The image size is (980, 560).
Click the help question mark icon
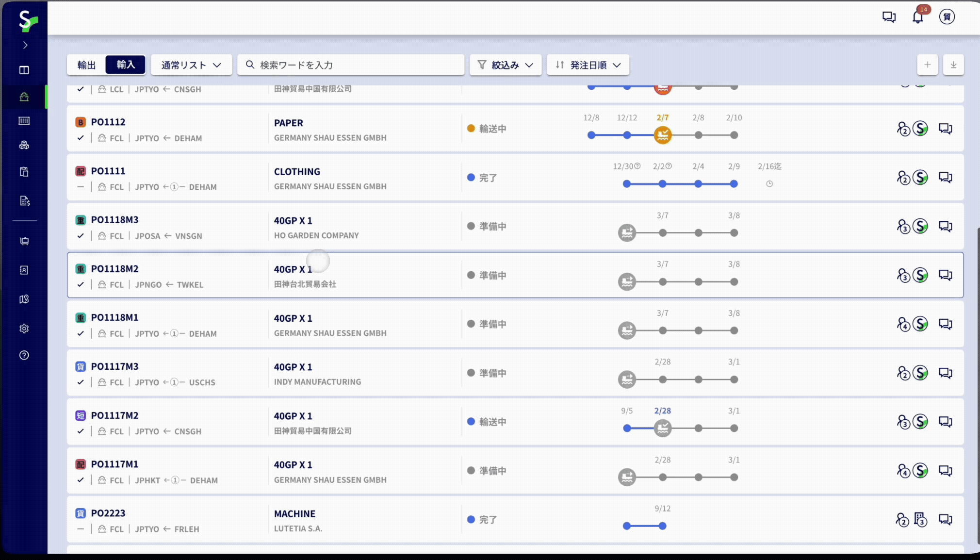coord(24,355)
